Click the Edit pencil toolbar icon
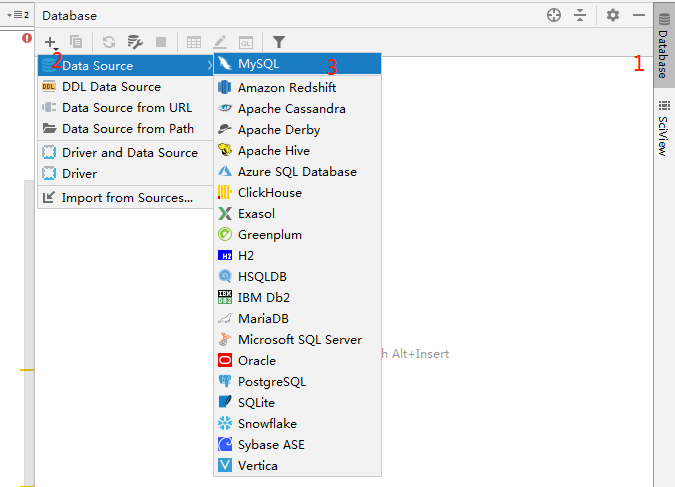Viewport: 675px width, 487px height. click(220, 42)
